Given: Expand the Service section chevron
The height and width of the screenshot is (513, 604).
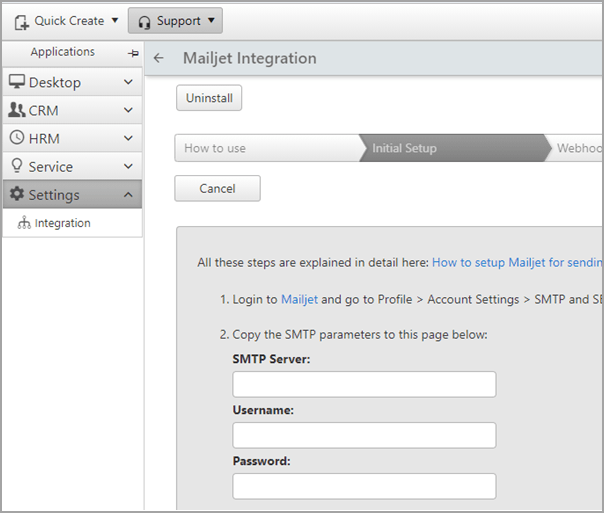Looking at the screenshot, I should point(128,166).
